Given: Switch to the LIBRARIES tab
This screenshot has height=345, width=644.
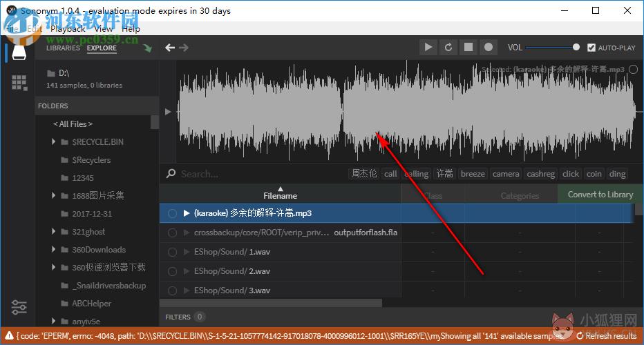Looking at the screenshot, I should pos(63,48).
